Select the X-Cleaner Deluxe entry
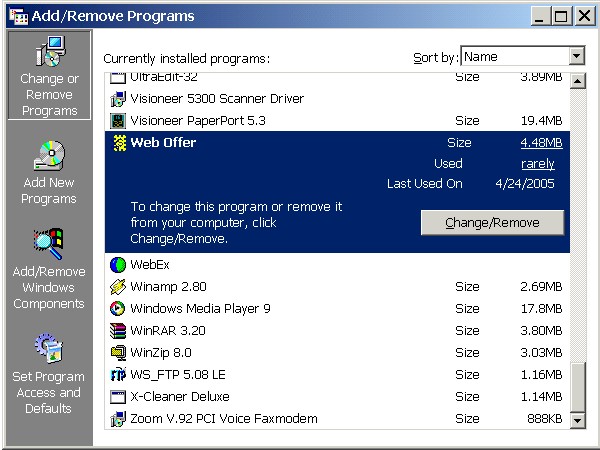600x450 pixels. (337, 397)
